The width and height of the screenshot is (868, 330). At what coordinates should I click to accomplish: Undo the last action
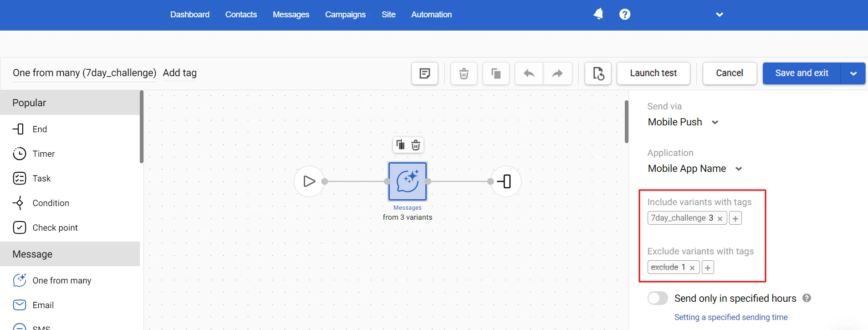pyautogui.click(x=529, y=73)
